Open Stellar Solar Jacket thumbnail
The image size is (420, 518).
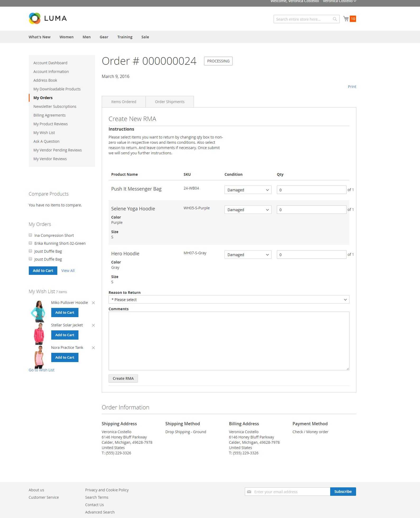39,334
